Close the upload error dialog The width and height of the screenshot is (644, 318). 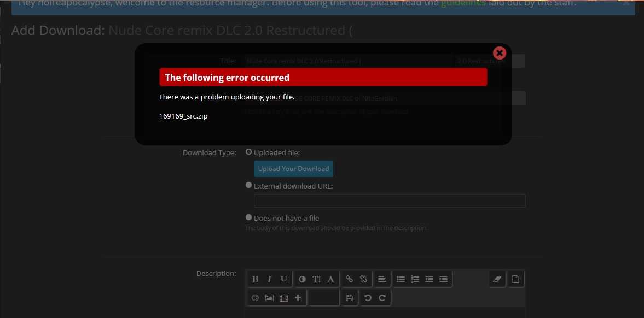499,53
